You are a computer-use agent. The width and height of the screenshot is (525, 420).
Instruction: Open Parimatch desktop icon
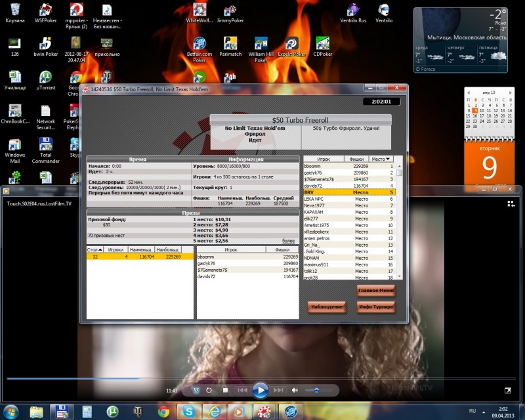[230, 46]
